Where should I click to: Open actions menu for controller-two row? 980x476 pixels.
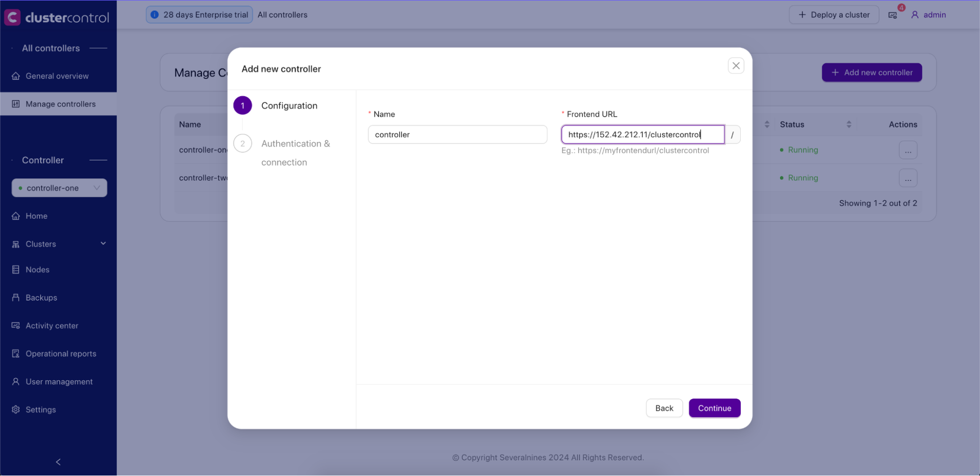908,178
